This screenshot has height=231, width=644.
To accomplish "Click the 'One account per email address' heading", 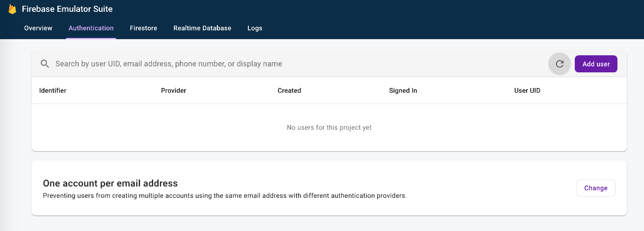I will click(110, 183).
